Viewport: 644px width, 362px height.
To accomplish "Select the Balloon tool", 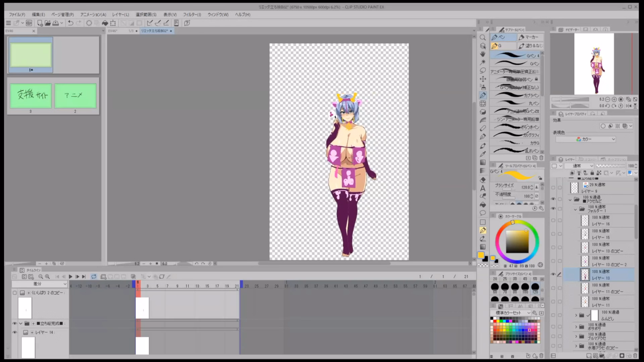I will pos(483,213).
